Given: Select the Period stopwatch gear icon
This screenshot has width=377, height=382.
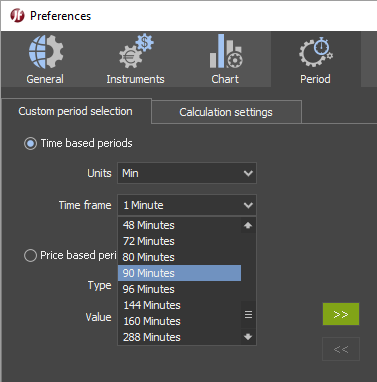Looking at the screenshot, I should click(x=316, y=52).
